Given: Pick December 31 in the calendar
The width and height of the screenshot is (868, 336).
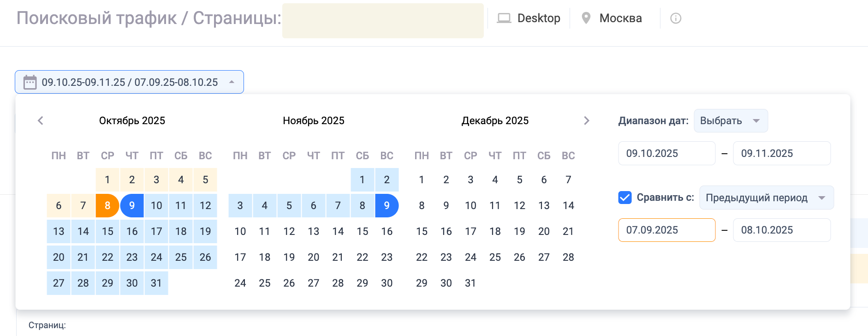Looking at the screenshot, I should point(470,283).
